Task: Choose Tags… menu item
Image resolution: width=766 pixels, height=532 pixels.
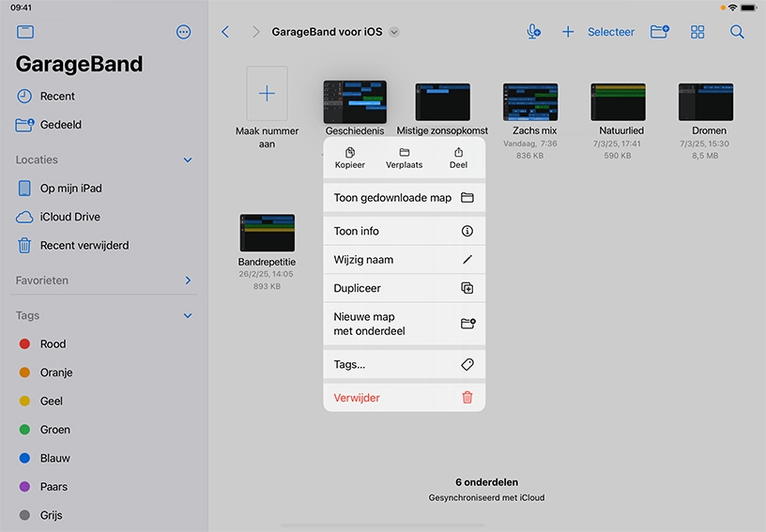Action: point(405,365)
